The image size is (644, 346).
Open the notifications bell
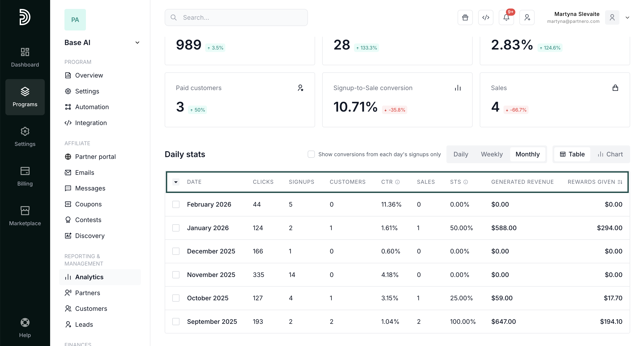point(506,17)
